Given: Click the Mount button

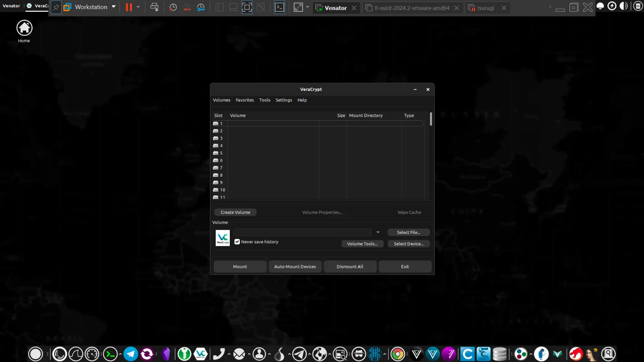Looking at the screenshot, I should click(x=240, y=267).
